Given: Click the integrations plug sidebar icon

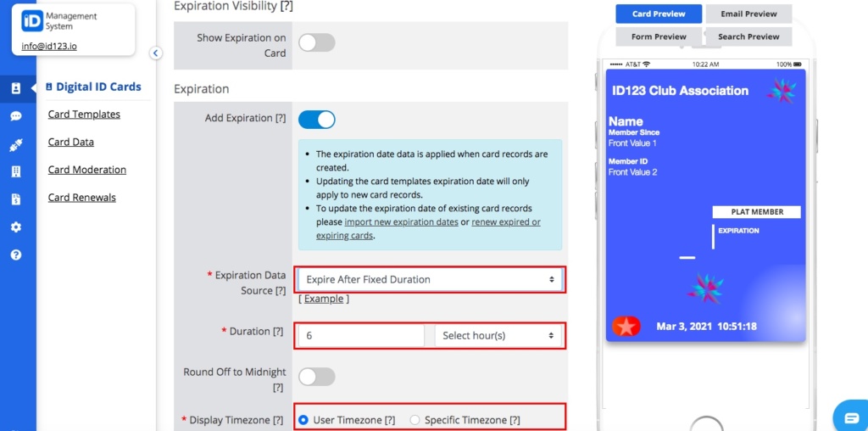Looking at the screenshot, I should pos(16,144).
